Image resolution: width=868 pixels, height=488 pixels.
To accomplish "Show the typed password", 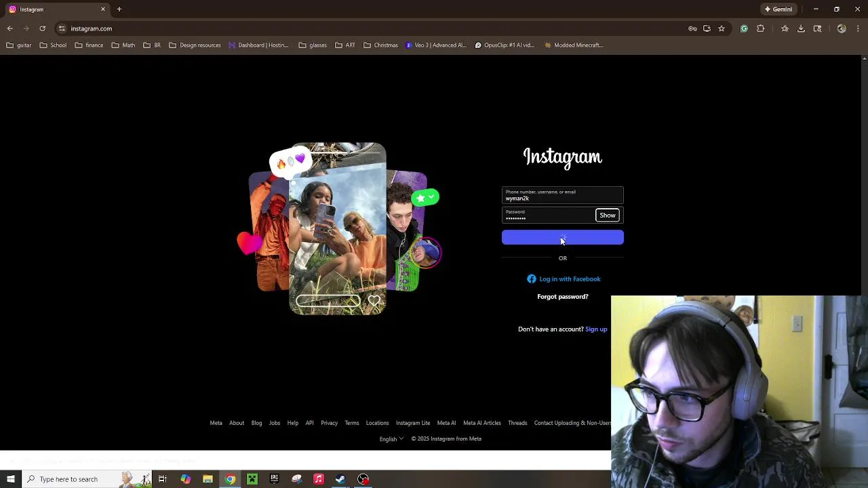I will point(608,215).
